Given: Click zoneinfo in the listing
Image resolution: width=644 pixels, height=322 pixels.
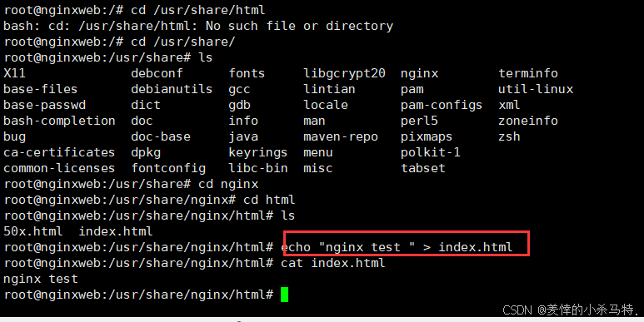Looking at the screenshot, I should tap(528, 121).
